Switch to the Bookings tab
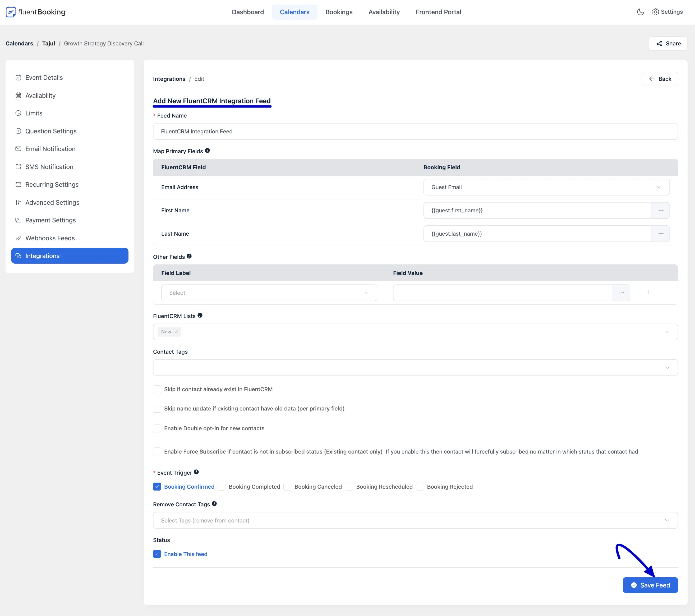The height and width of the screenshot is (616, 695). pos(339,12)
